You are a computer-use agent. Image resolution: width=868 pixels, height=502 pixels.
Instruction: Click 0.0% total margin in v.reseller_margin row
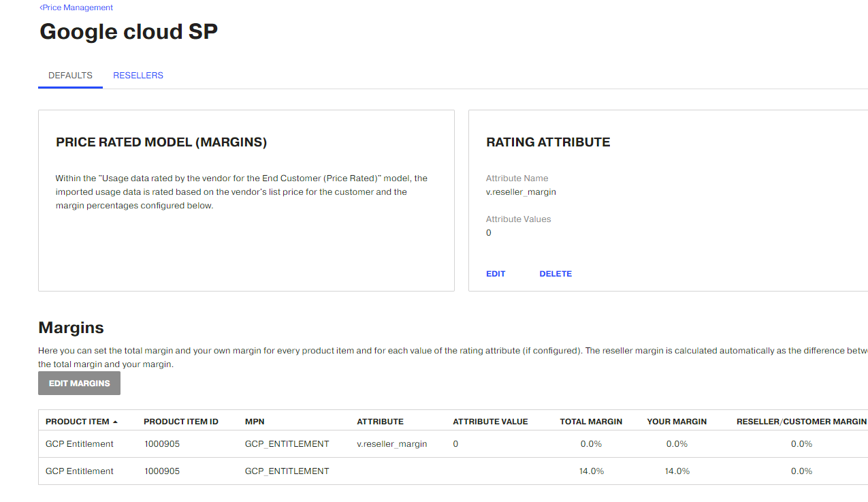[x=592, y=444]
